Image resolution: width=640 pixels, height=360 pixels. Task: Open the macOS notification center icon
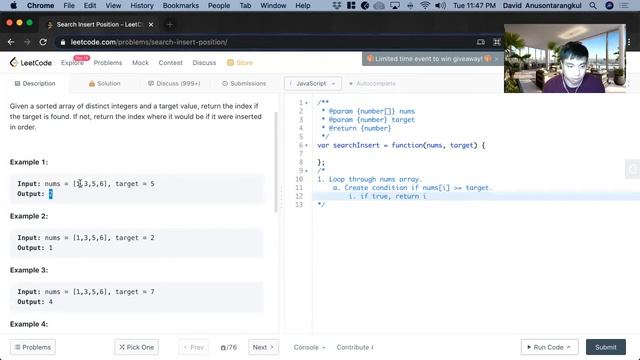click(624, 5)
